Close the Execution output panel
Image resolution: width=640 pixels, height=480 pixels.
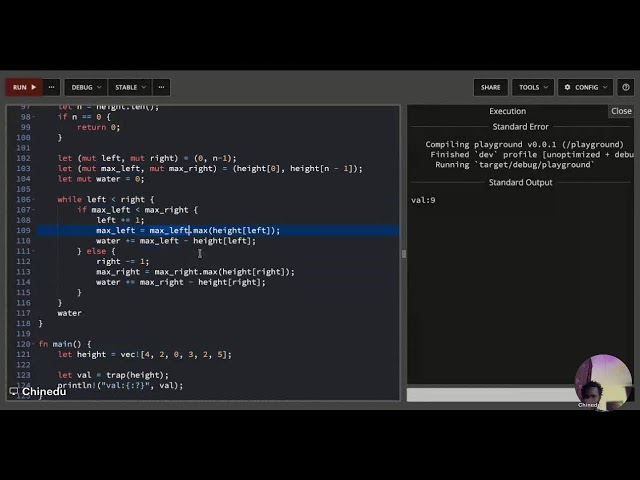pyautogui.click(x=621, y=111)
